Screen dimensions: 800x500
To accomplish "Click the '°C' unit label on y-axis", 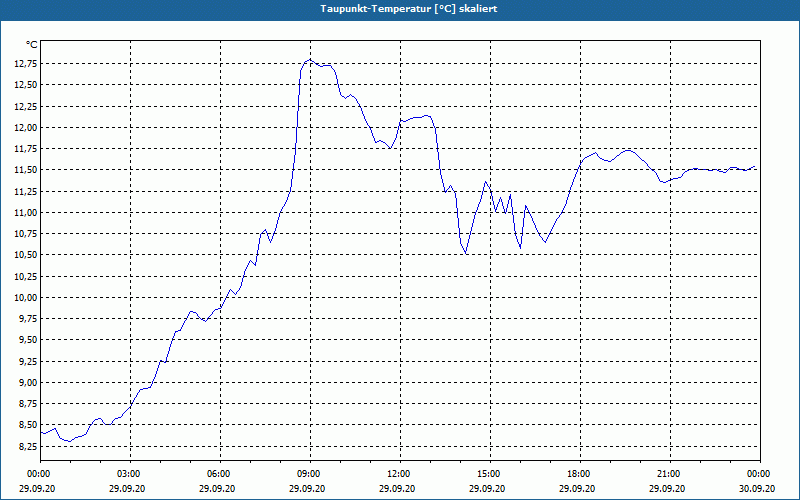I will (x=32, y=45).
